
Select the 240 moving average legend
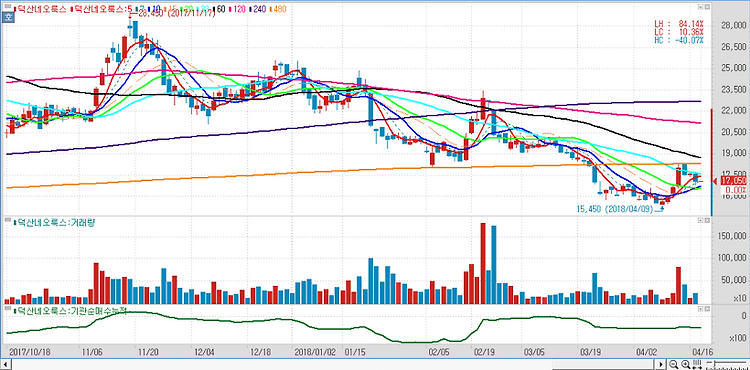(x=260, y=9)
